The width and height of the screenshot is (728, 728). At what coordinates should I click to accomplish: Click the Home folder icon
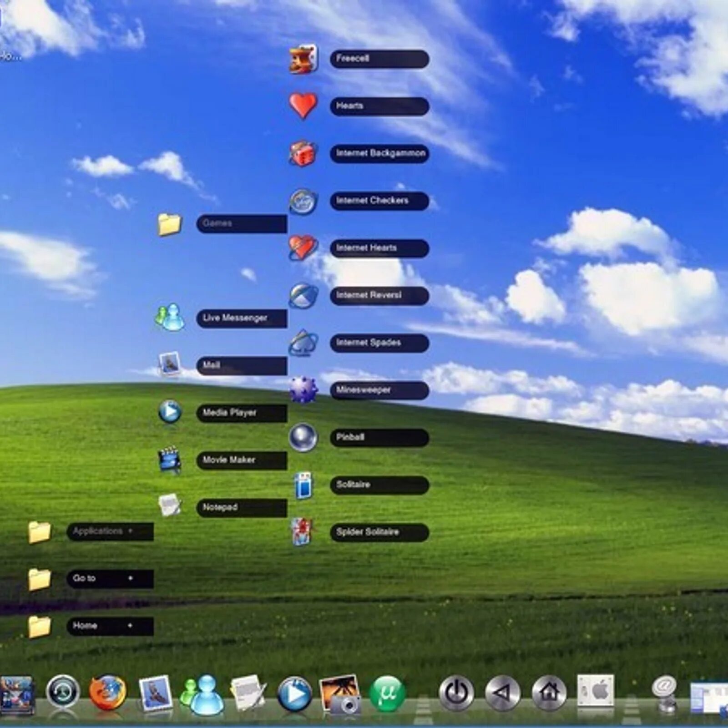(x=40, y=627)
